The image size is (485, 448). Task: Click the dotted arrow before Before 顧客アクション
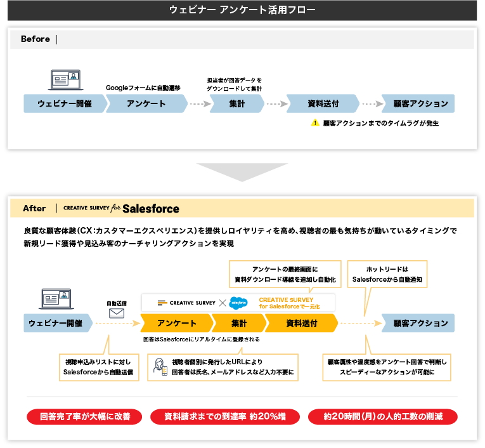point(372,103)
